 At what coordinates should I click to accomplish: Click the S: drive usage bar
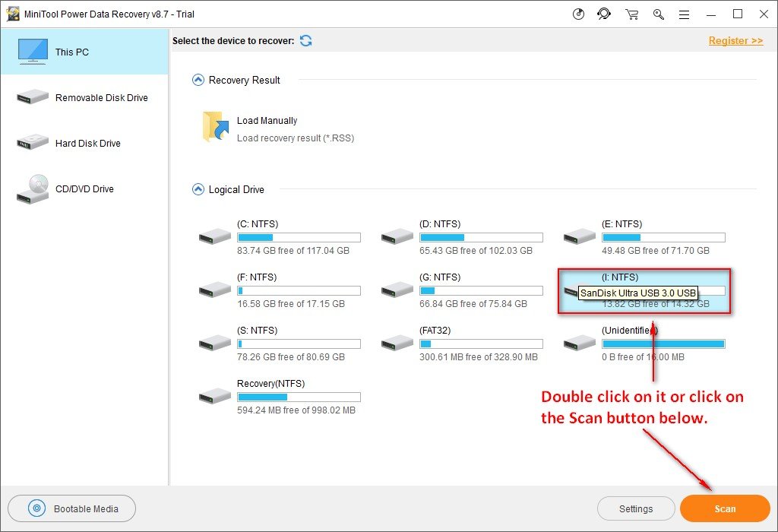tap(299, 344)
